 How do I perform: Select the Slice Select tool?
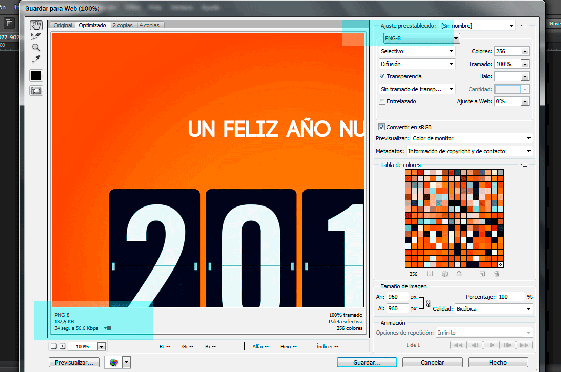click(36, 36)
